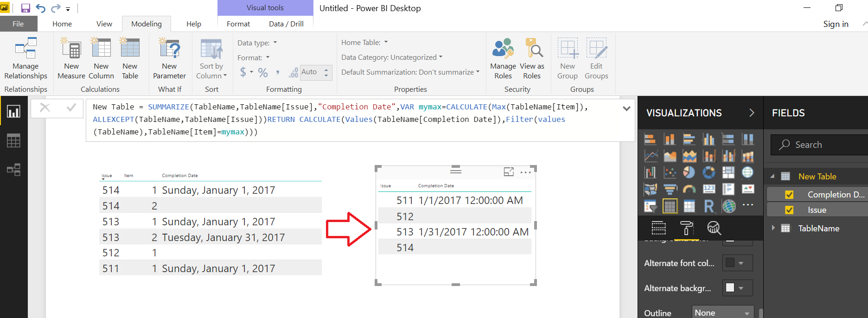Open the Analytics magnifier pane
The image size is (868, 318).
click(714, 228)
